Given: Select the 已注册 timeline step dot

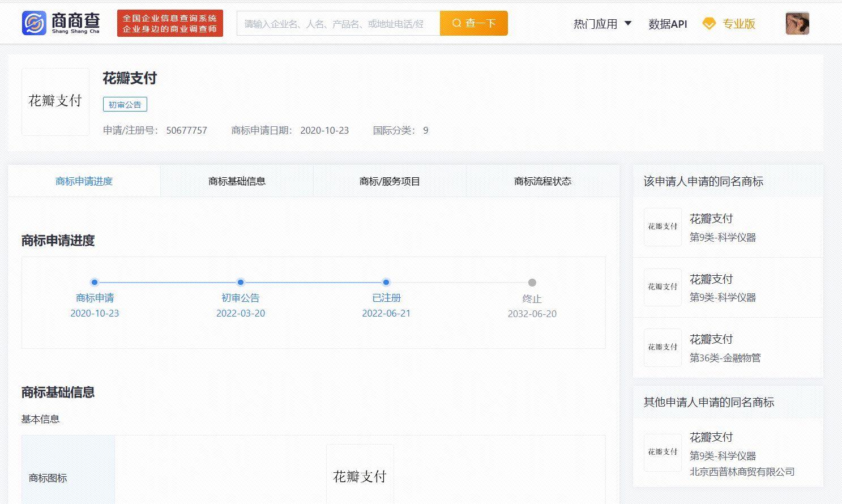Looking at the screenshot, I should 386,282.
